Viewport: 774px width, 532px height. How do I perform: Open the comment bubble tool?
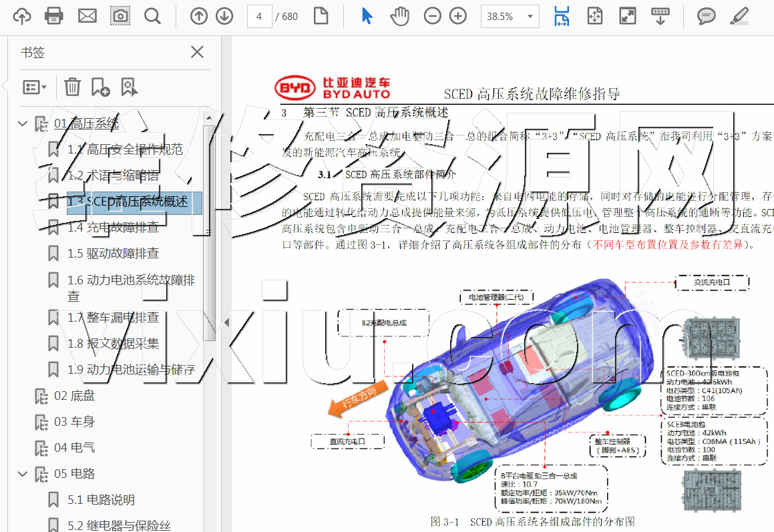click(706, 16)
